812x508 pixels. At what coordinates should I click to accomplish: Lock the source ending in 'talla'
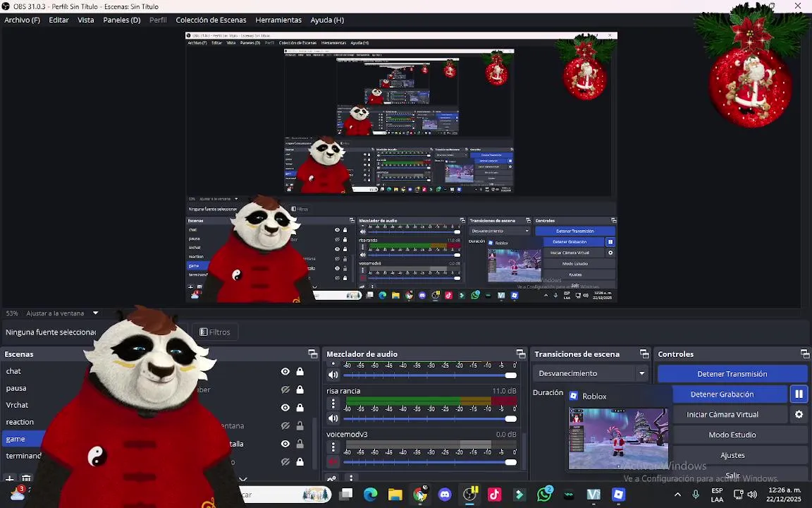(300, 444)
